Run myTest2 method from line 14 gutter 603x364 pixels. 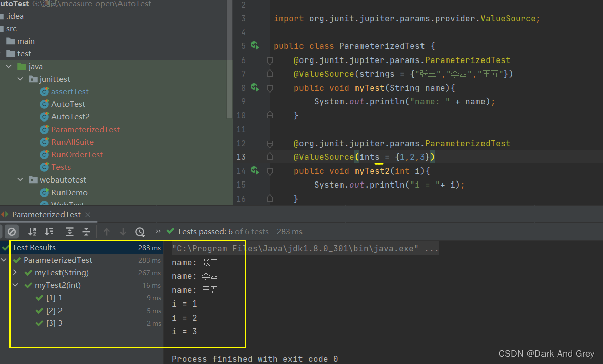tap(255, 170)
